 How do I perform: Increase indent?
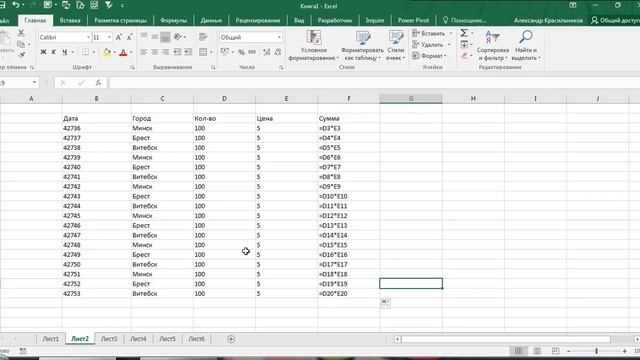tap(188, 52)
